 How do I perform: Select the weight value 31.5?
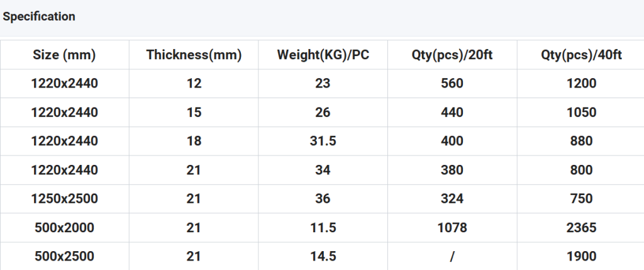coord(323,141)
